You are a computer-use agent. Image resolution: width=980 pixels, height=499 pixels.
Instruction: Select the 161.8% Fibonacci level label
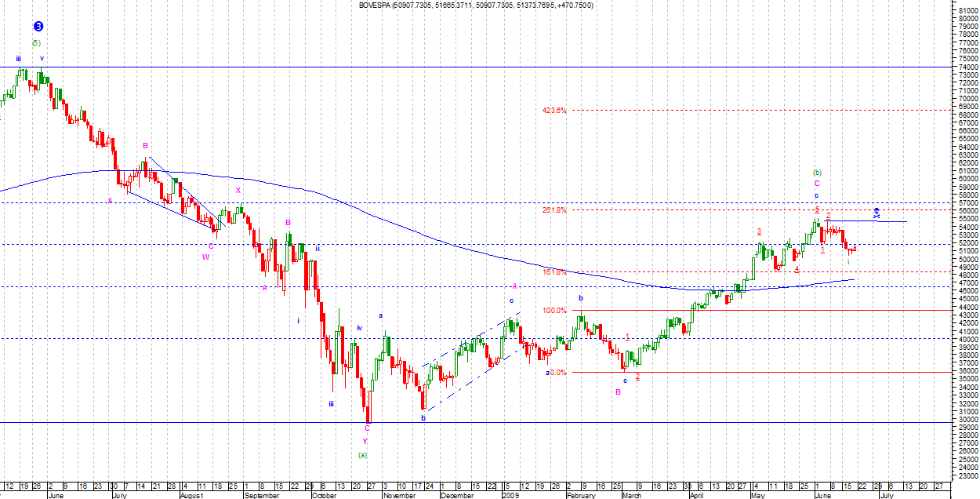554,271
